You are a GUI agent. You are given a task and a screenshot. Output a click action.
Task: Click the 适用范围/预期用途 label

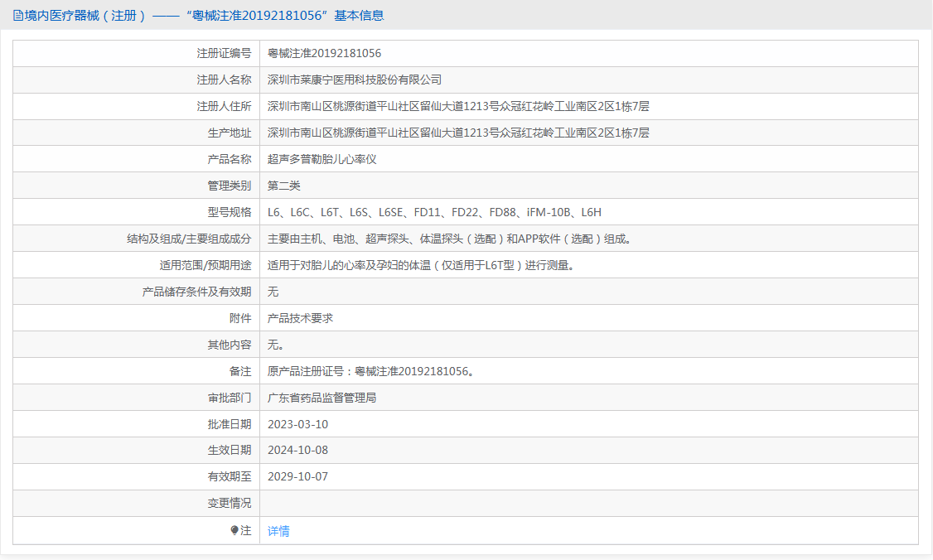click(x=205, y=265)
